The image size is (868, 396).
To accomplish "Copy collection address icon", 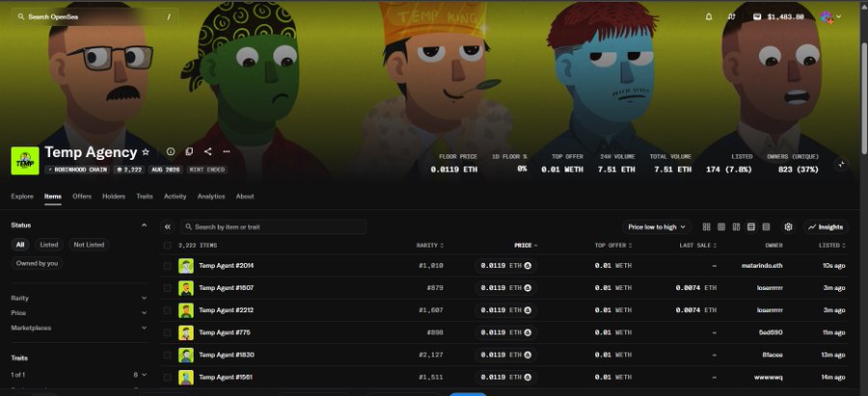I will pyautogui.click(x=189, y=151).
